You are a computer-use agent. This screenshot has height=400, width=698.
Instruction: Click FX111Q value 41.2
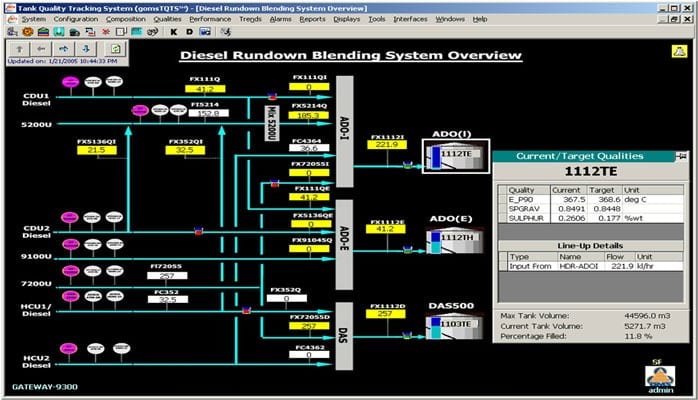tap(205, 89)
